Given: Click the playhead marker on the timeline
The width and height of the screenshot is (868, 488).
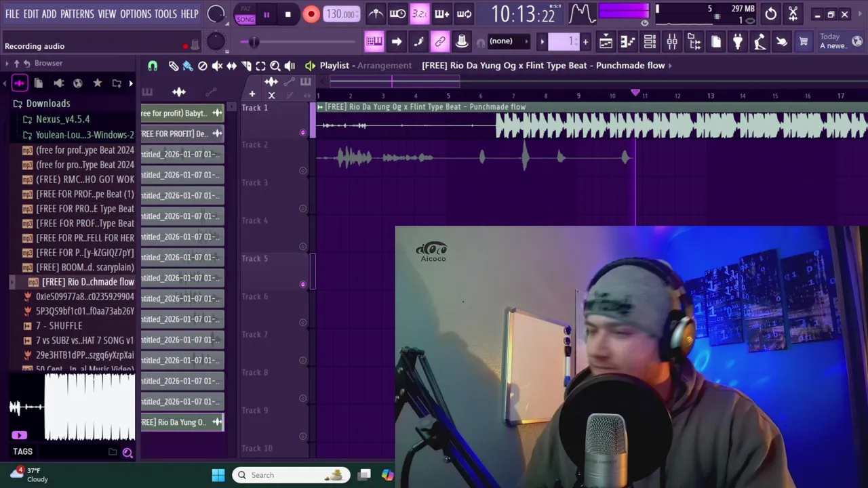Looking at the screenshot, I should (635, 93).
